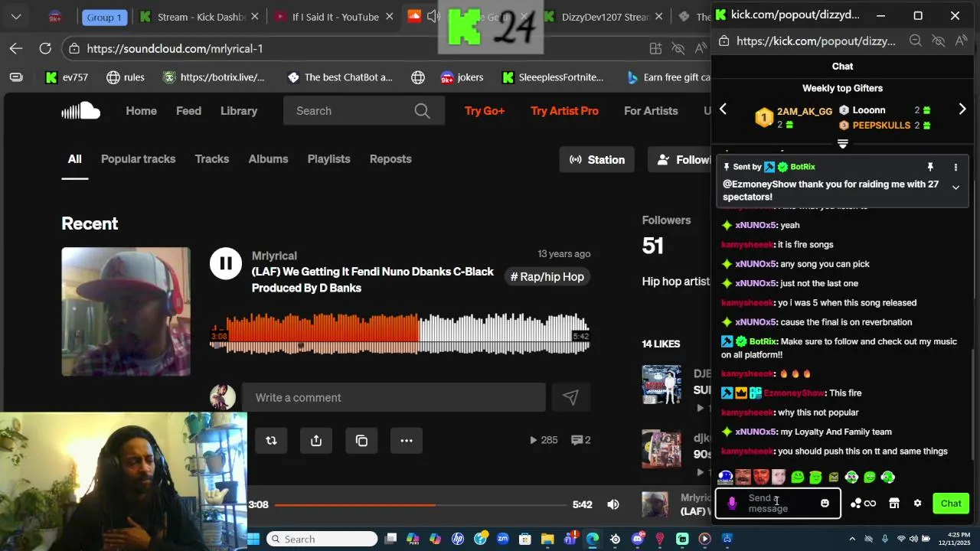Pause the playing LAF track
The height and width of the screenshot is (551, 980).
click(x=226, y=264)
